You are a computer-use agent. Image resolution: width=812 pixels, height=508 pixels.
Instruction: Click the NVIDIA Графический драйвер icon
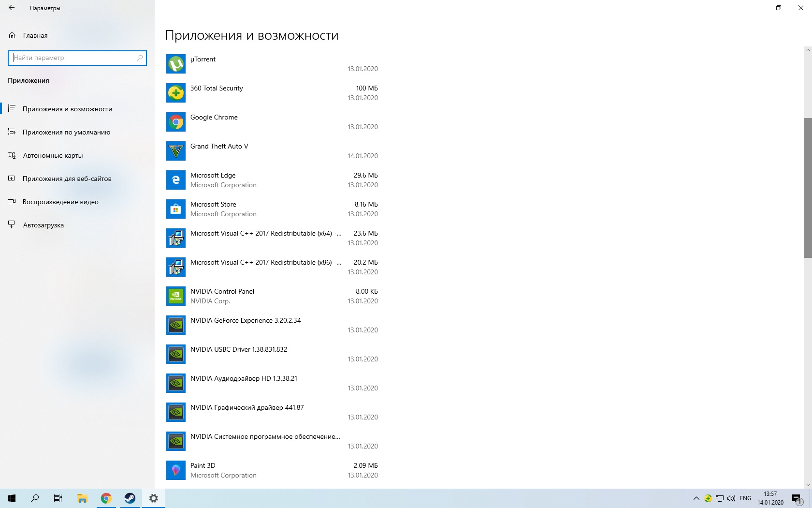(x=176, y=412)
